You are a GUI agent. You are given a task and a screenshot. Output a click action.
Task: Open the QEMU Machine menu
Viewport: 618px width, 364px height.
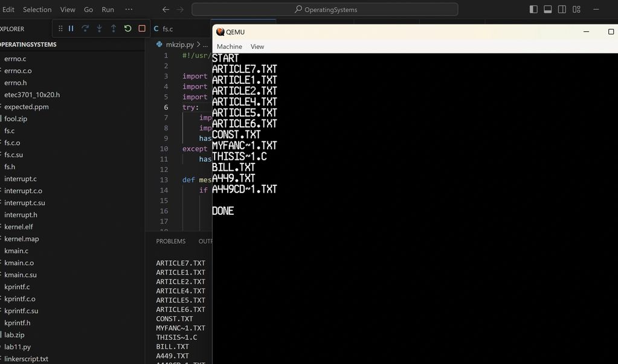229,46
